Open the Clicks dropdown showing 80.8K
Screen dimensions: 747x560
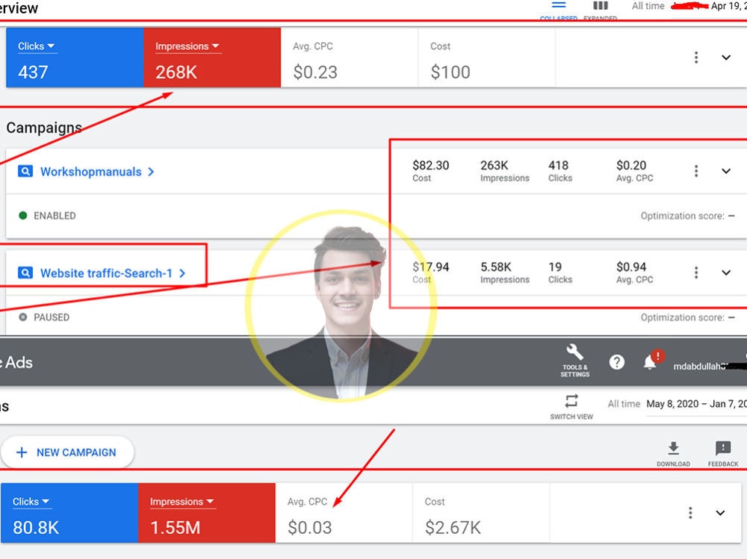tap(31, 502)
